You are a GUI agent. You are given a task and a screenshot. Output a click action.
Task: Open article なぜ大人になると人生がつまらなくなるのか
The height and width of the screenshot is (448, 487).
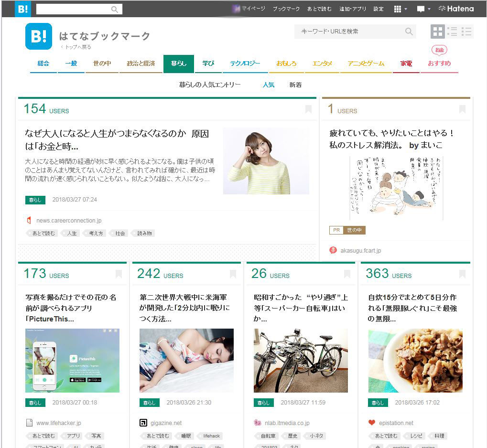point(117,140)
